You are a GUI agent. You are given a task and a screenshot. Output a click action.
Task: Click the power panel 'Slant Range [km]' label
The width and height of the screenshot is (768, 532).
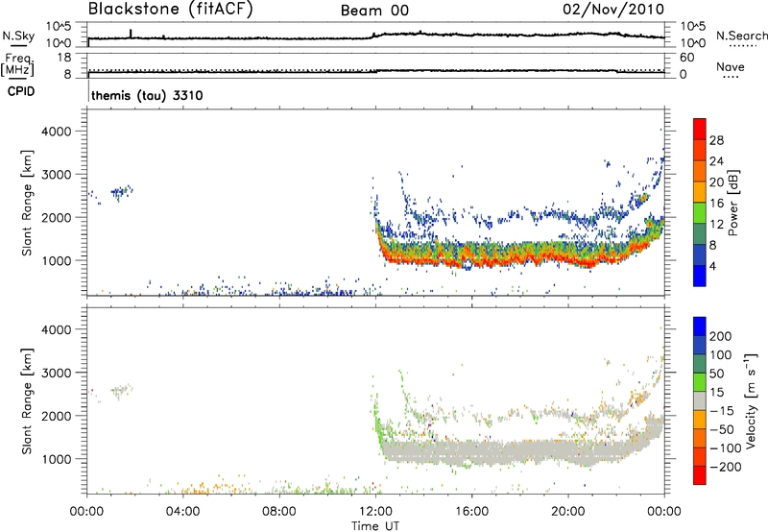[x=27, y=203]
